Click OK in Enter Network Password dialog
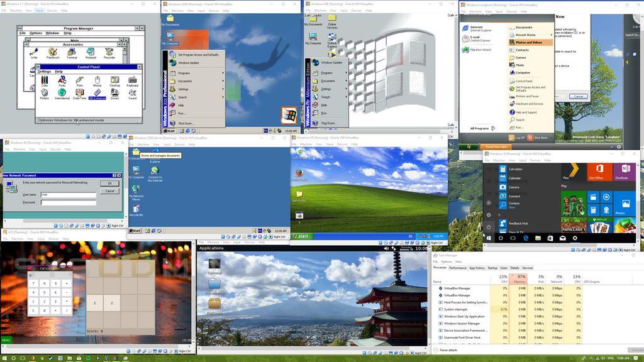This screenshot has height=362, width=644. pyautogui.click(x=109, y=184)
